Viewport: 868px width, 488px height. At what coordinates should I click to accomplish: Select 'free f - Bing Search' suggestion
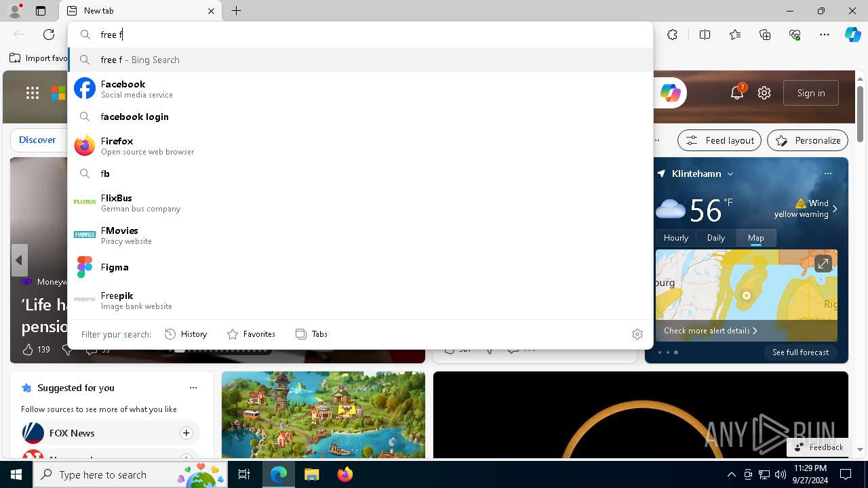pos(360,60)
